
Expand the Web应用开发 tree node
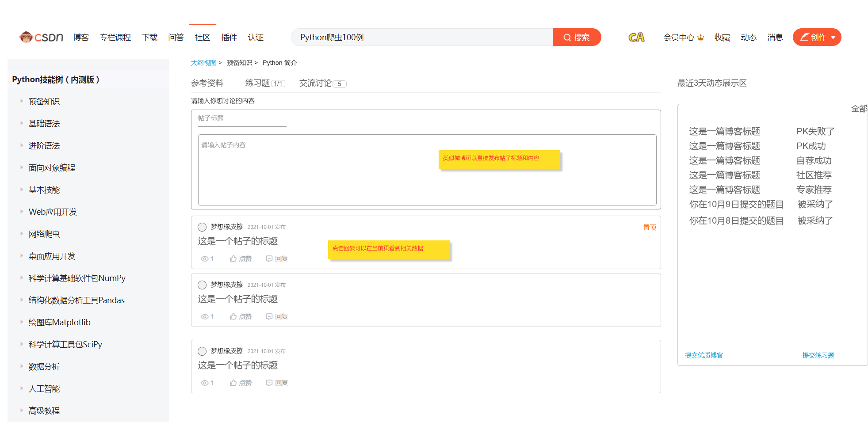[x=21, y=212]
